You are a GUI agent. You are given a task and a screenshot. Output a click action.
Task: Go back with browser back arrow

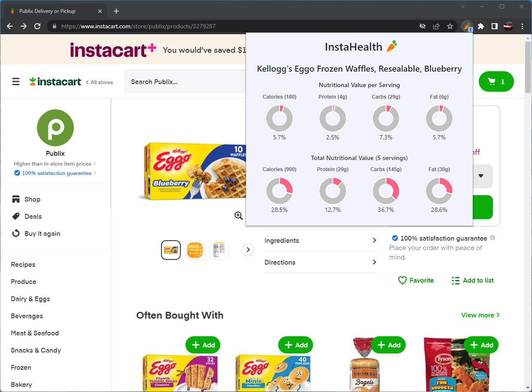click(10, 26)
